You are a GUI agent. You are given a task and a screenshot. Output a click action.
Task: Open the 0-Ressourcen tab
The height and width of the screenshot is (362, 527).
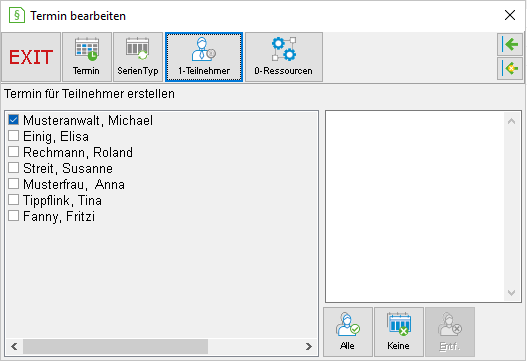(284, 57)
